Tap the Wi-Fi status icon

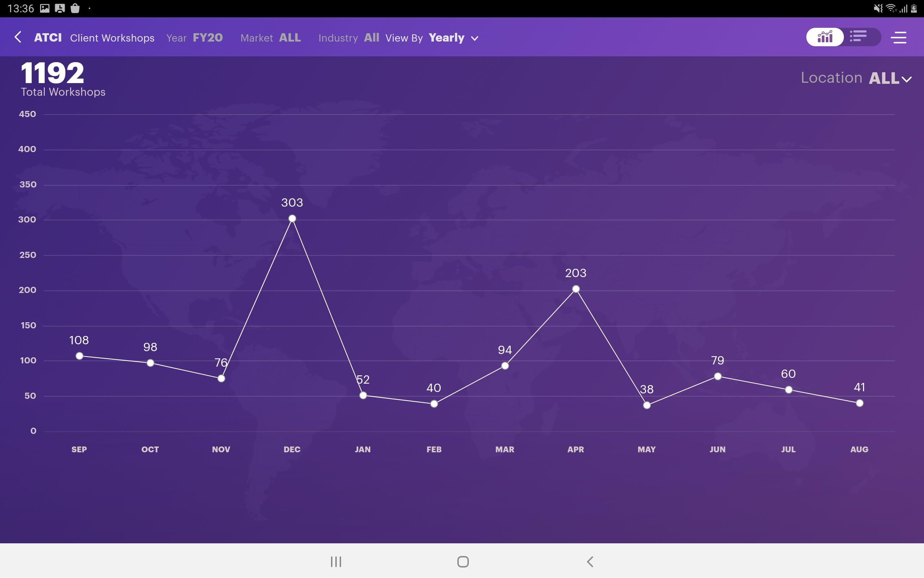pos(891,8)
